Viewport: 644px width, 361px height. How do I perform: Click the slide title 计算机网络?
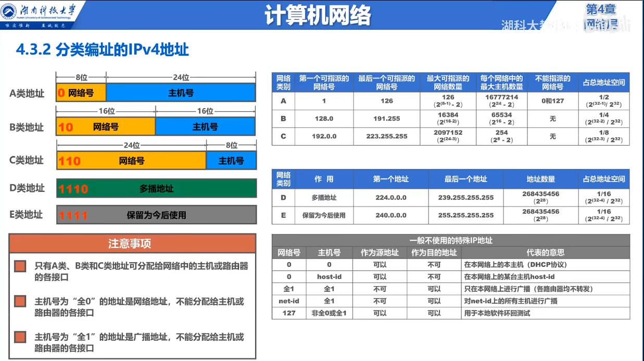click(x=318, y=15)
